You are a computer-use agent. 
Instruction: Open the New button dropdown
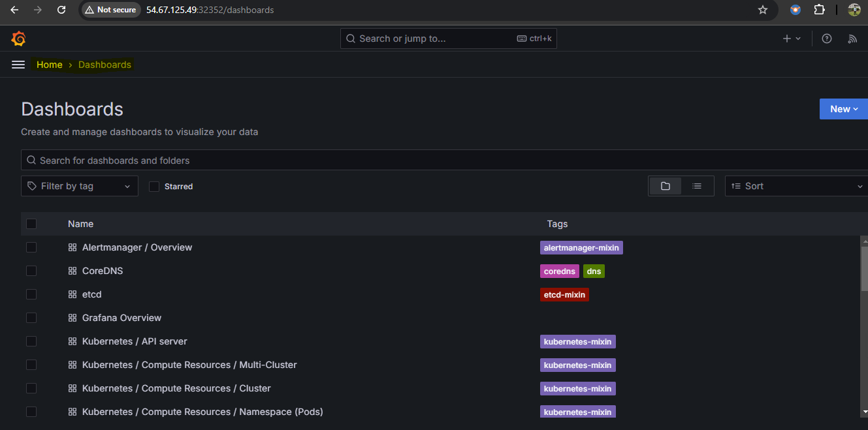click(x=844, y=109)
